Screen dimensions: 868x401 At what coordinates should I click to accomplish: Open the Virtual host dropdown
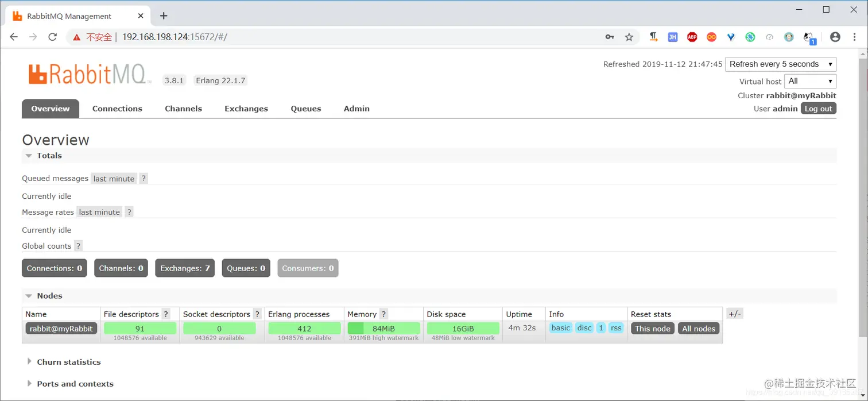810,81
